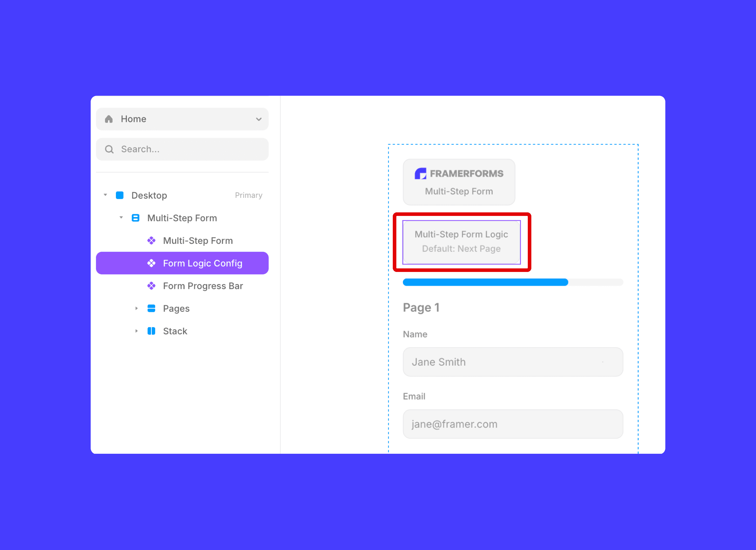Click the FramerForms logo on canvas
This screenshot has width=756, height=550.
coord(459,174)
